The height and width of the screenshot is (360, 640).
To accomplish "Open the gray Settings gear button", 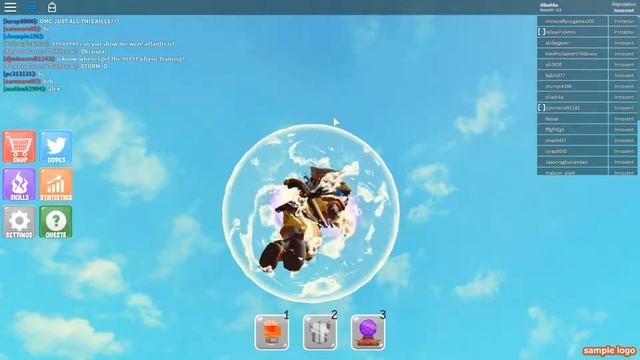I will 19,222.
